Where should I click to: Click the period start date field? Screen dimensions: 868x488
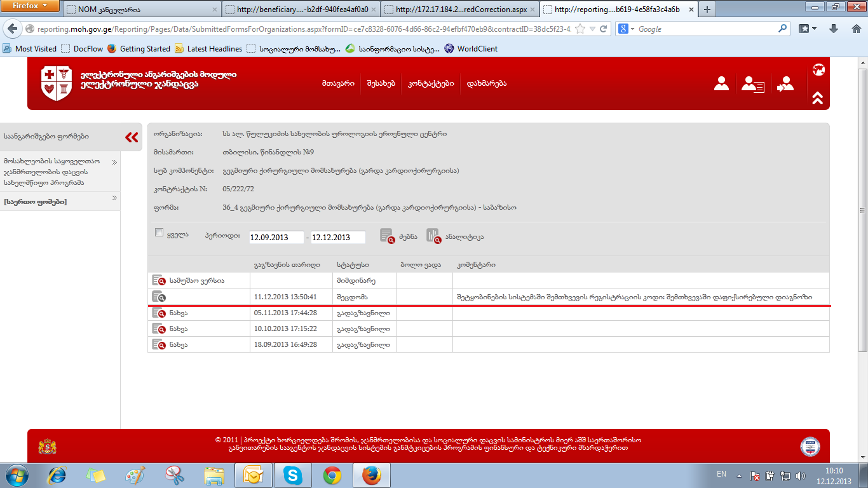[276, 237]
